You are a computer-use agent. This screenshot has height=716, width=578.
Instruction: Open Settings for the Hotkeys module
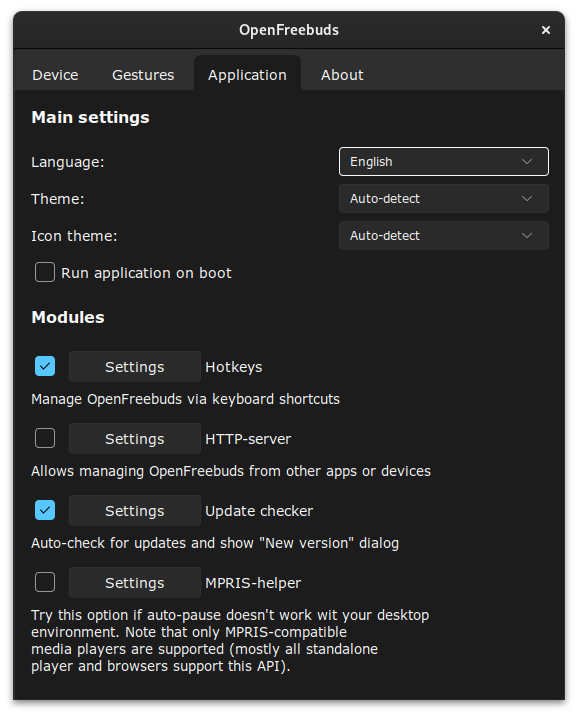click(x=135, y=367)
